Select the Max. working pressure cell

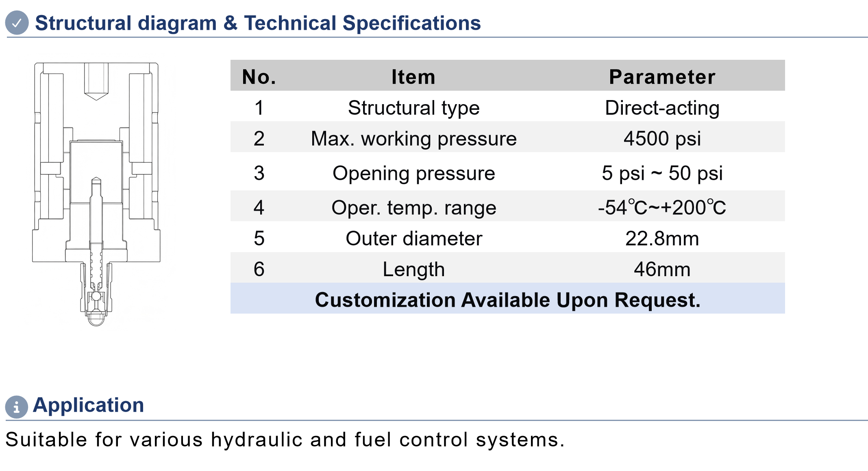click(x=414, y=139)
